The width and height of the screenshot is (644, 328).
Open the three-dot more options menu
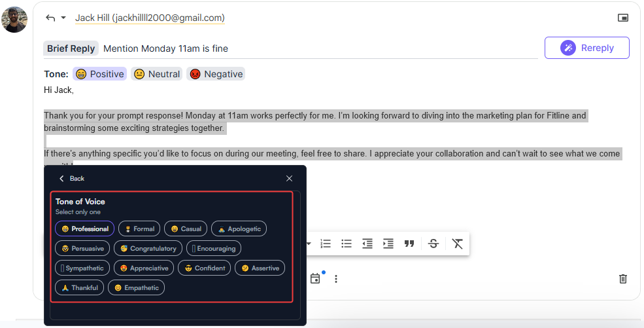click(x=336, y=279)
